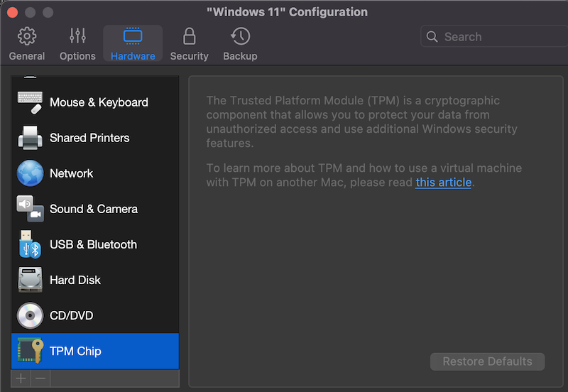Select the Hard Disk text label

(x=75, y=280)
